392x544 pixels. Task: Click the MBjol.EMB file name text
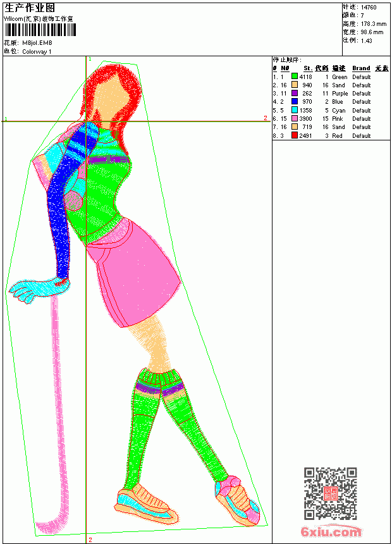[x=37, y=43]
